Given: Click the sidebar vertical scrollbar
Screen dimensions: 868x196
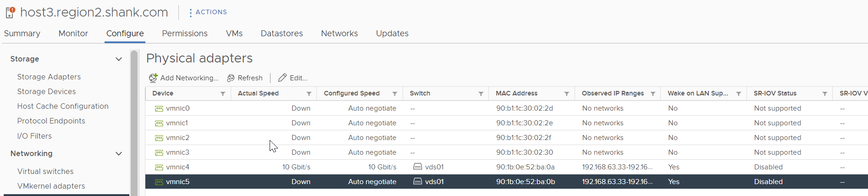Looking at the screenshot, I should point(134,123).
